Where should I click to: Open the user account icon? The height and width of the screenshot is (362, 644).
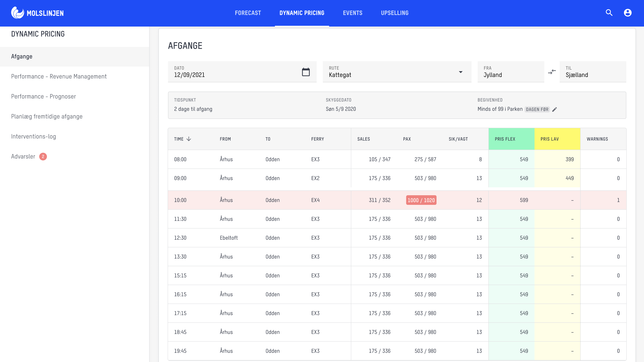tap(627, 13)
